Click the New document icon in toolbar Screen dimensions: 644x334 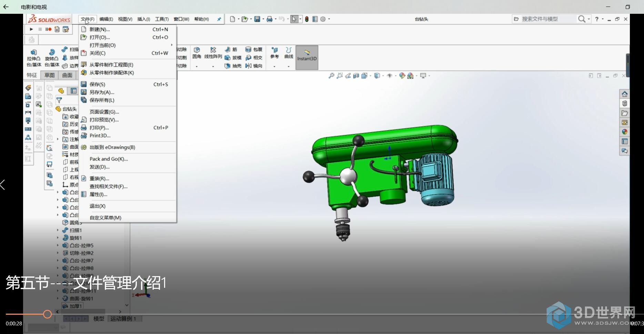point(232,19)
